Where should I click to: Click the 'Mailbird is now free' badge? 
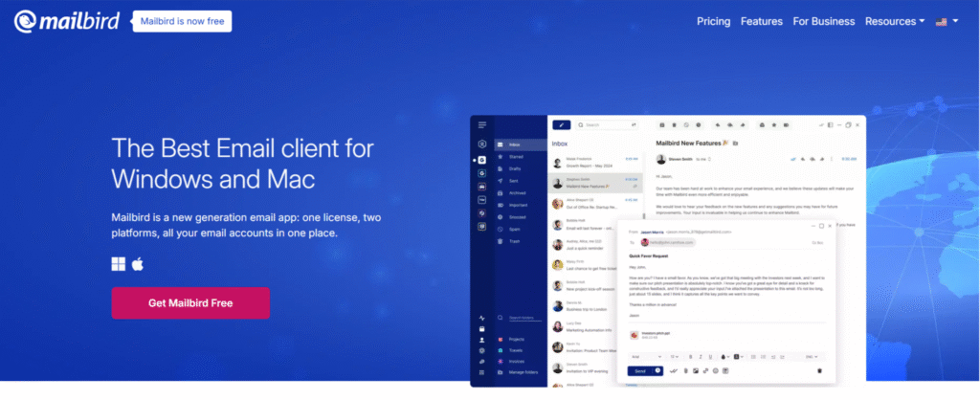(182, 21)
